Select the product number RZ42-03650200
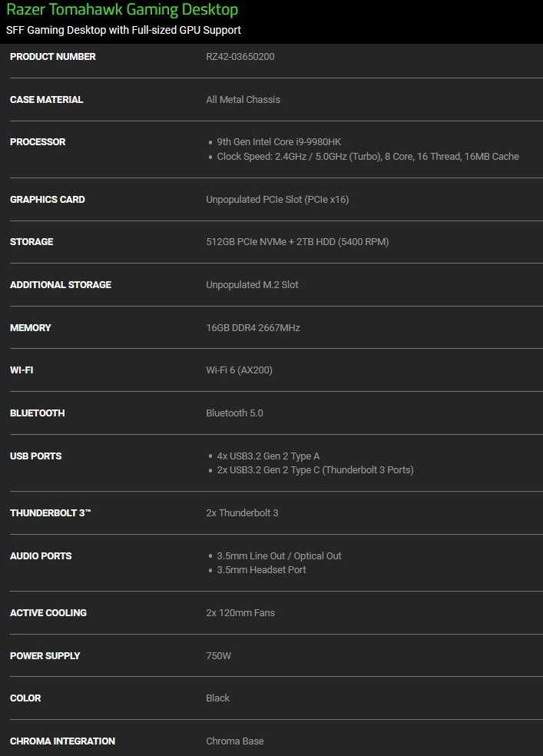Image resolution: width=543 pixels, height=756 pixels. [240, 57]
